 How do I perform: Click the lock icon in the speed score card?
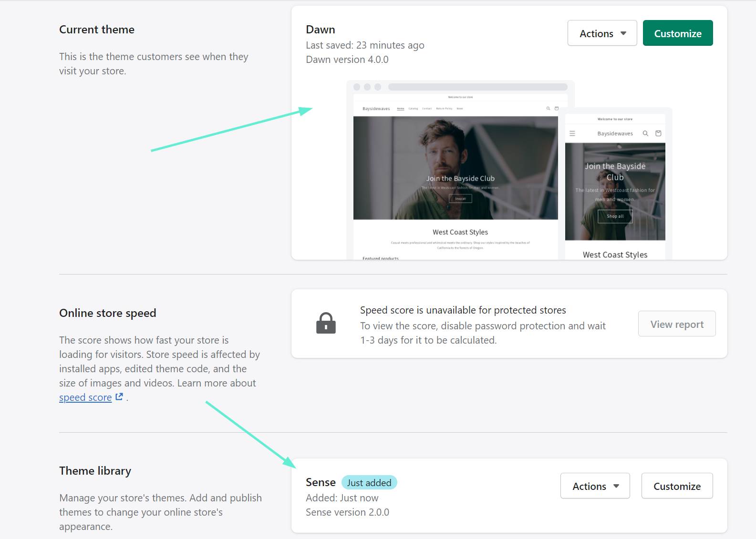326,323
